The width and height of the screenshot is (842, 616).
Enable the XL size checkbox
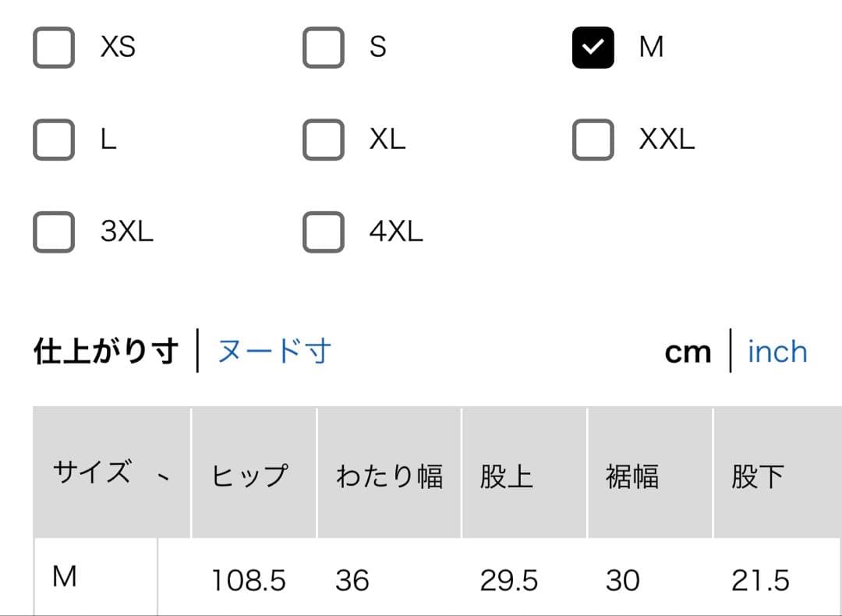point(324,140)
